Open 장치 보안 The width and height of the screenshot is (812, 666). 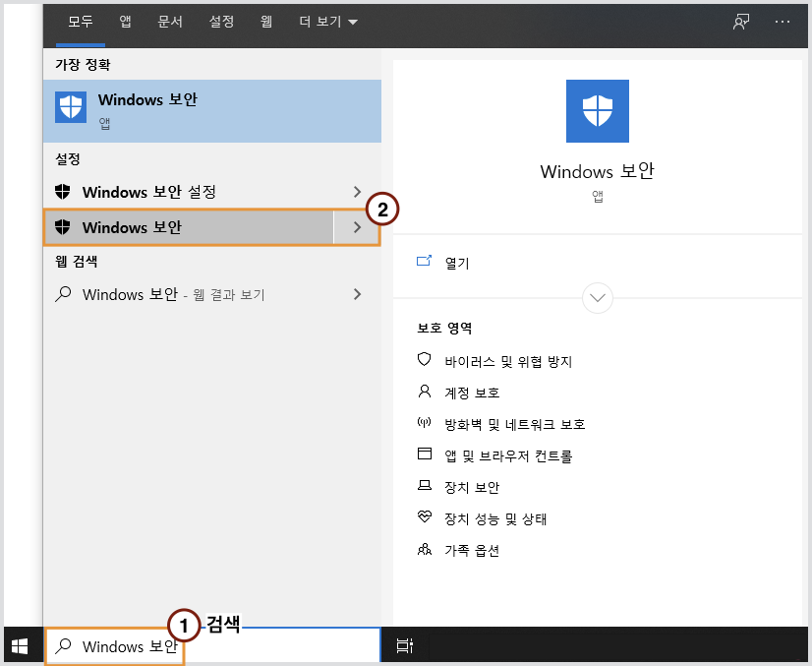point(472,487)
